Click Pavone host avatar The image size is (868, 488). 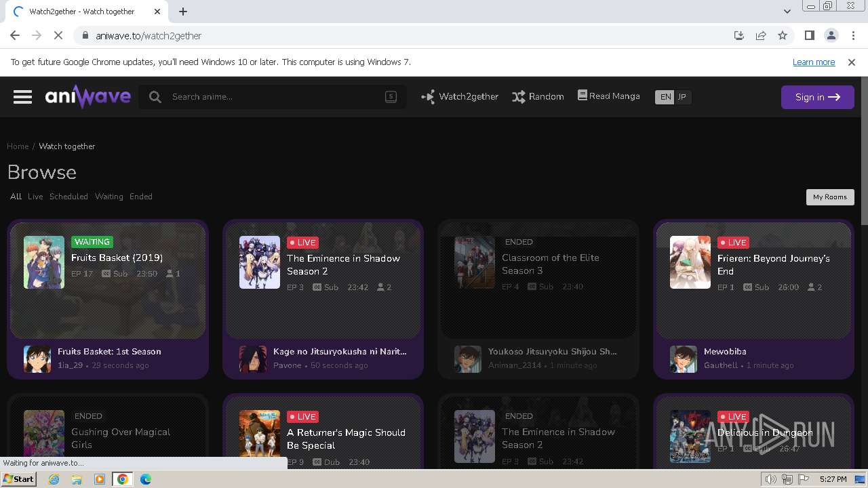click(253, 359)
